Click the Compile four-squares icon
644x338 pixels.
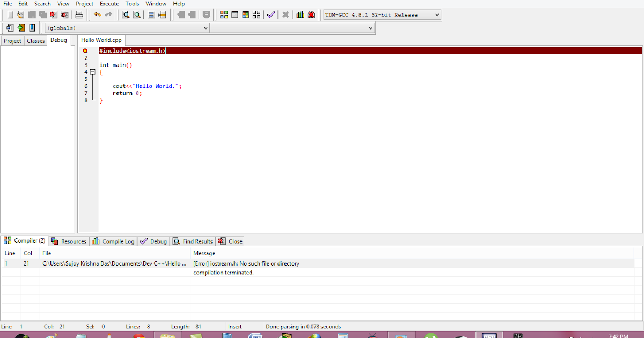coord(224,14)
